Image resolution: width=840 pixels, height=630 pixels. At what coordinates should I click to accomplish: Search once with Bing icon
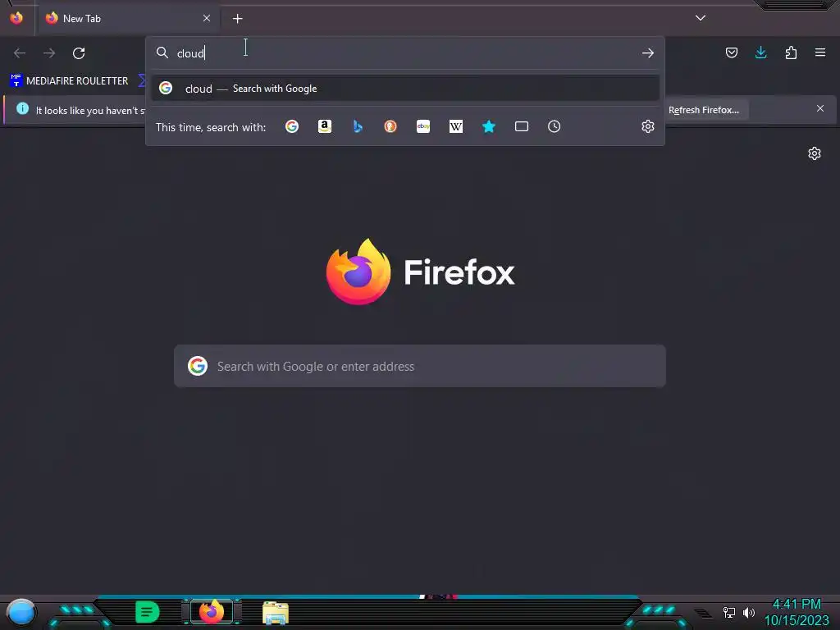(x=358, y=126)
